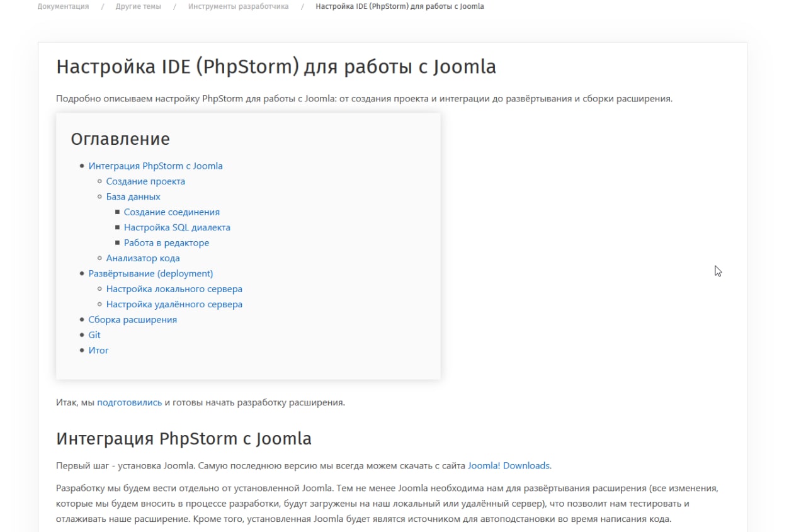The height and width of the screenshot is (532, 806).
Task: Jump to Настройка SQL диалекта section
Action: click(177, 227)
